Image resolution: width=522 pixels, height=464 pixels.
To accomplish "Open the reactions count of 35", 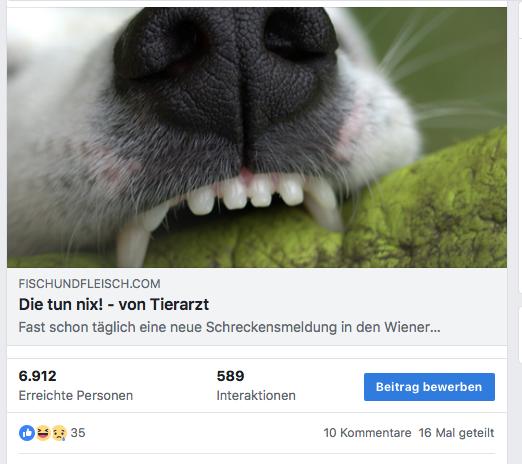I will tap(78, 433).
